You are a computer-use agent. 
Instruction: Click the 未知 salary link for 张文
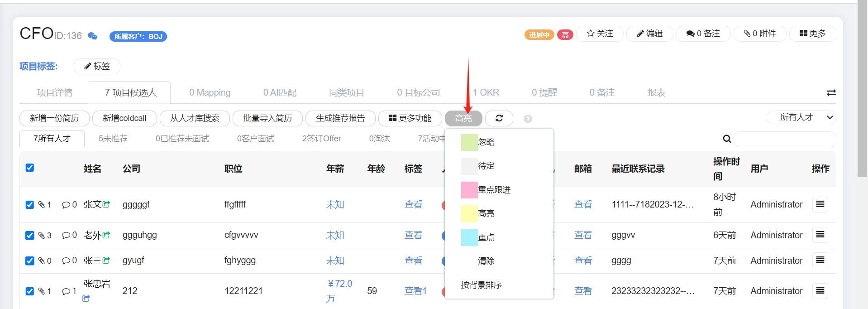tap(335, 204)
